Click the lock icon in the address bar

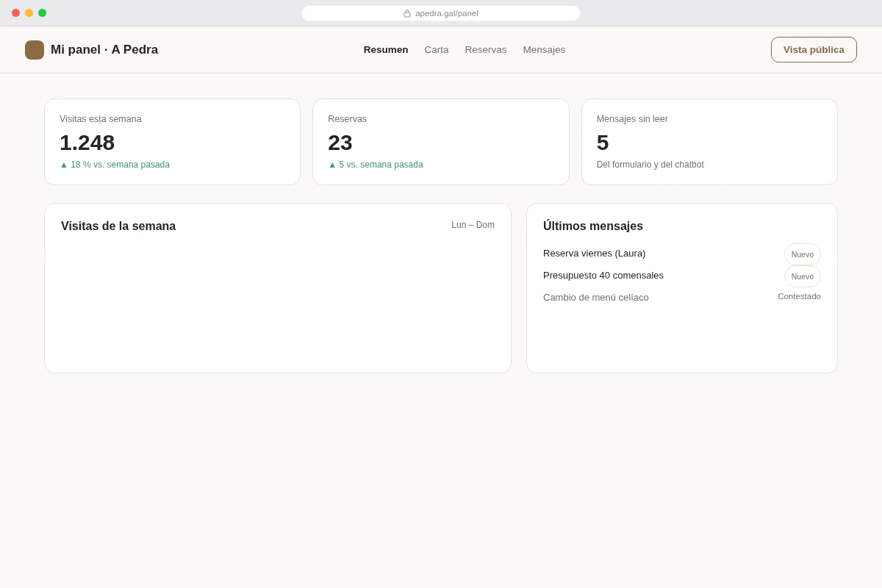coord(407,13)
